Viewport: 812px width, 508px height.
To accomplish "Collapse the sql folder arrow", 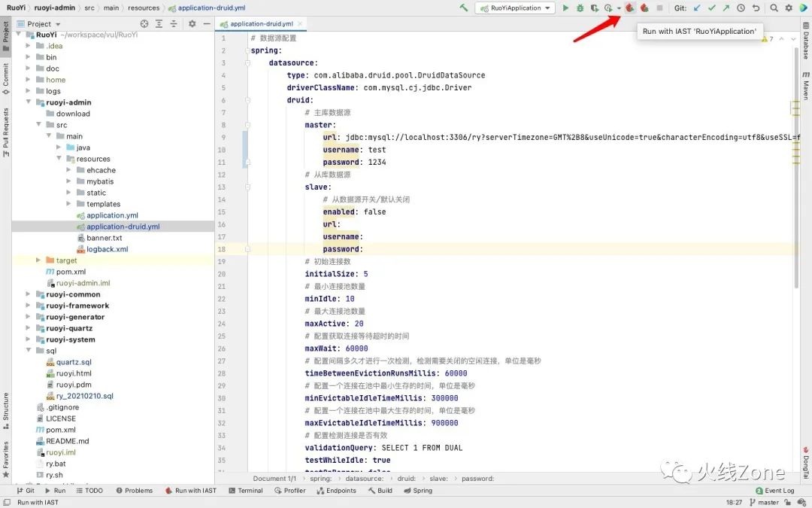I will pos(29,351).
